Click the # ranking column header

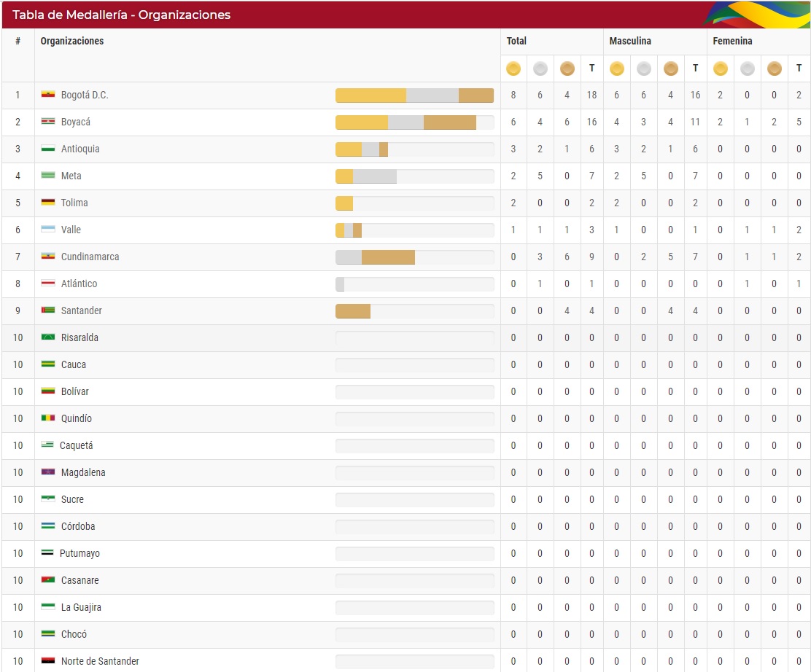[18, 42]
